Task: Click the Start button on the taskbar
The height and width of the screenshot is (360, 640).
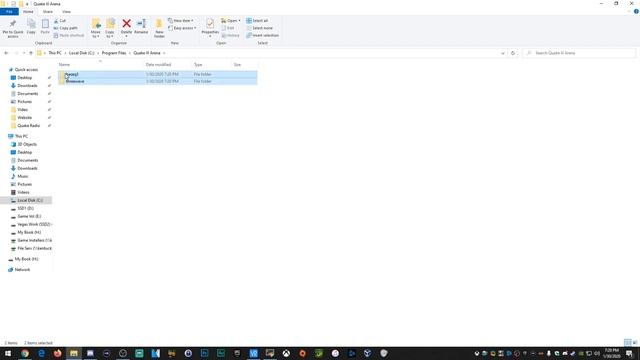Action: (8, 353)
